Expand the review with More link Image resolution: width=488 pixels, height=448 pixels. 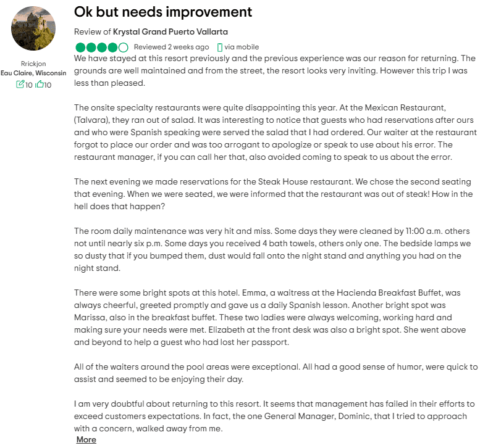(x=86, y=439)
